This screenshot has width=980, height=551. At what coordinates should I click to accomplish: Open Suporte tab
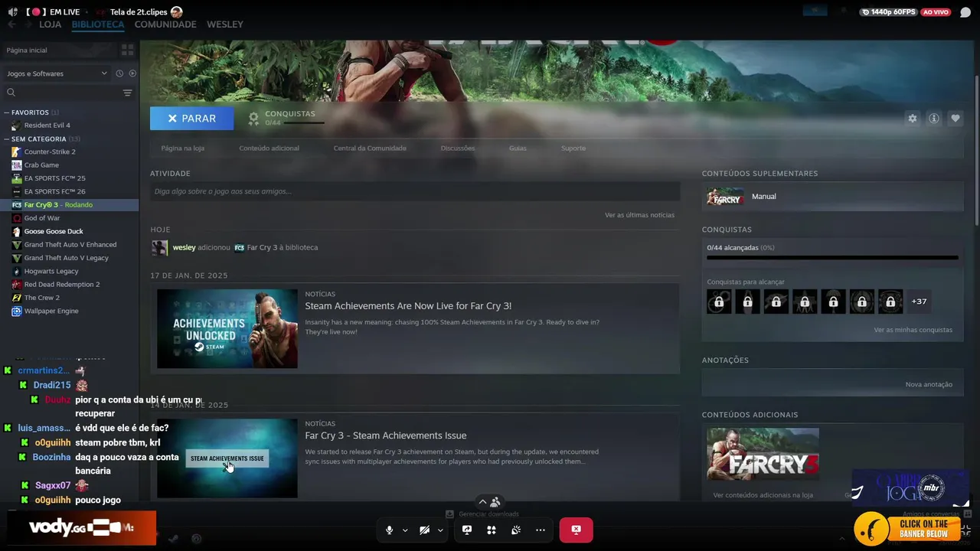[573, 148]
